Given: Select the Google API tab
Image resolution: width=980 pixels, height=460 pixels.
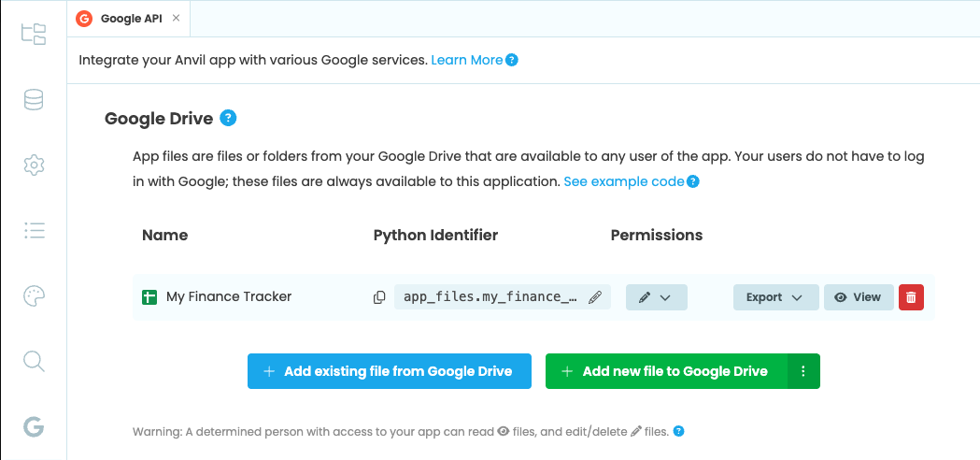Looking at the screenshot, I should pos(128,19).
